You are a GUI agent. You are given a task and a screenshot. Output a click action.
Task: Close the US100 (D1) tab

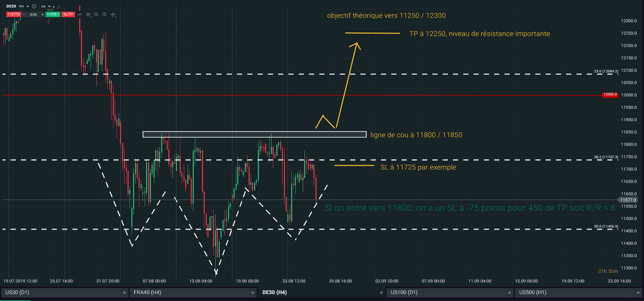point(510,293)
